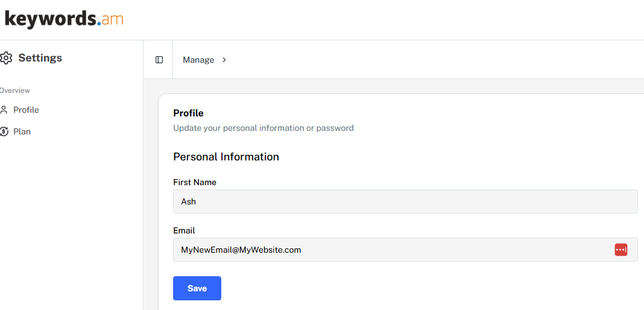Select Profile in the sidebar menu
Viewport: 644px width, 310px height.
[26, 110]
